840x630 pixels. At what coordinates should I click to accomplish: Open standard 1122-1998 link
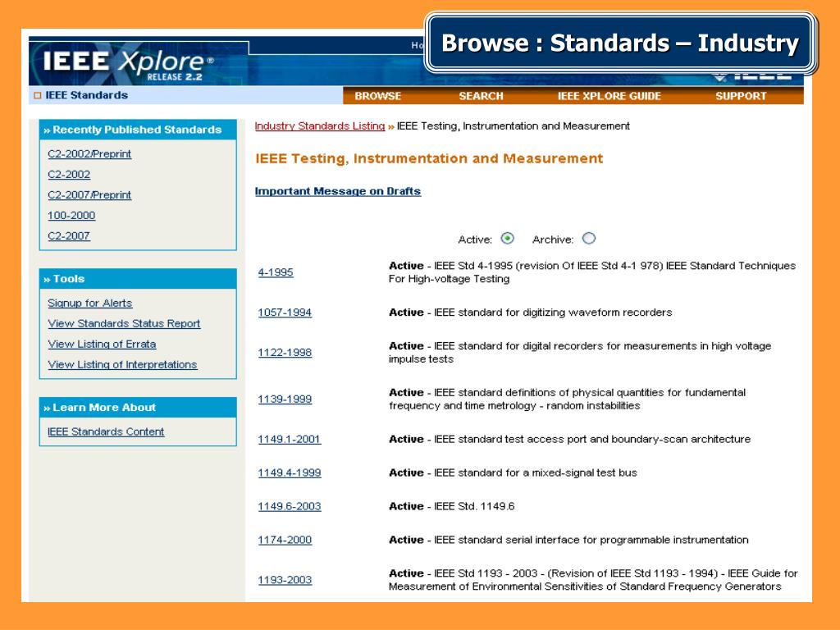[x=285, y=353]
